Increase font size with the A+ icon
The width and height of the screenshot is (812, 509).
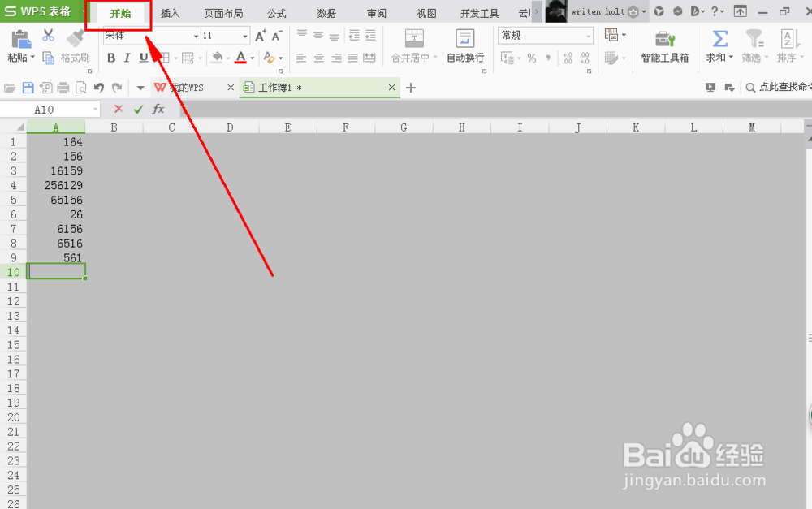coord(261,36)
